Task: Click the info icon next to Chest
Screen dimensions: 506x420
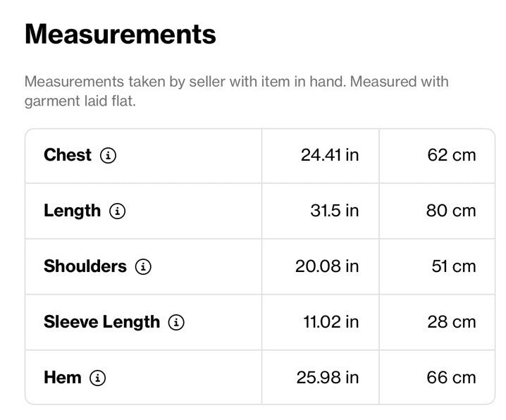Action: (108, 156)
